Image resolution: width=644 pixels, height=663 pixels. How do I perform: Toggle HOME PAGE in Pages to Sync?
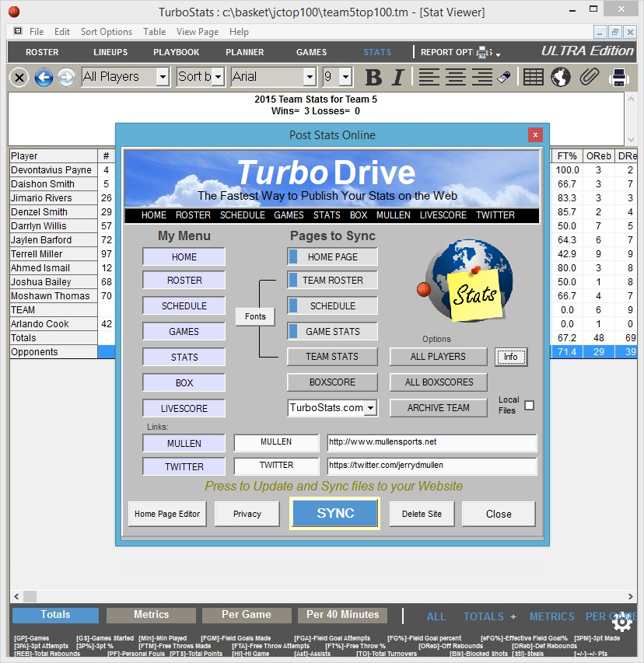[332, 257]
